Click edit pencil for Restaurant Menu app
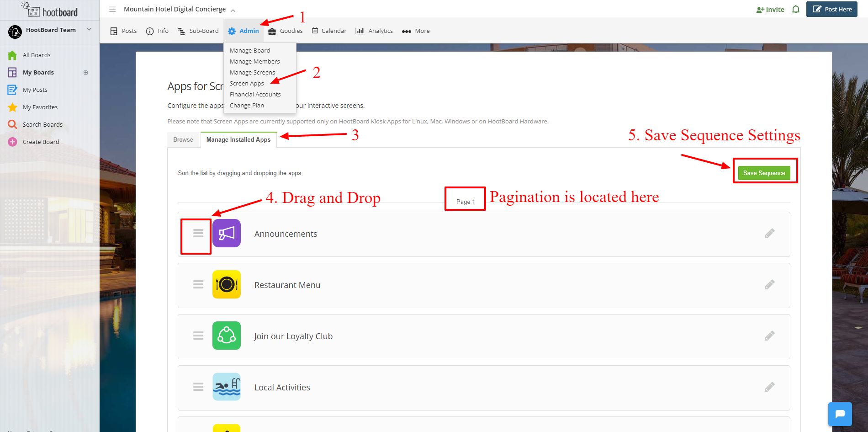This screenshot has height=432, width=868. (769, 285)
